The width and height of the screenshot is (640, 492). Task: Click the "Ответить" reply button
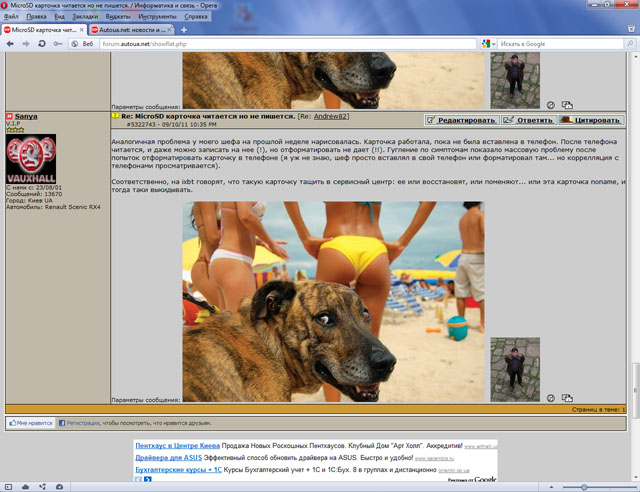click(x=528, y=120)
